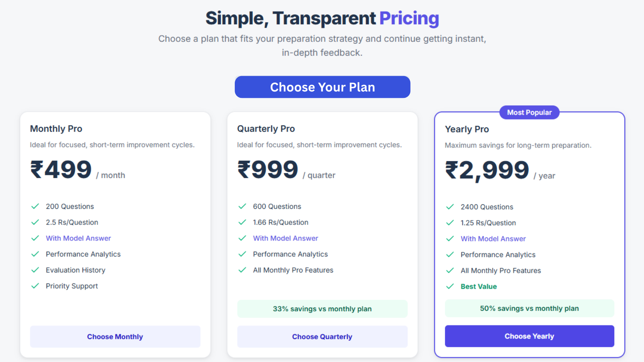This screenshot has width=644, height=362.
Task: Click the 50% savings vs monthly plan banner
Action: click(529, 309)
